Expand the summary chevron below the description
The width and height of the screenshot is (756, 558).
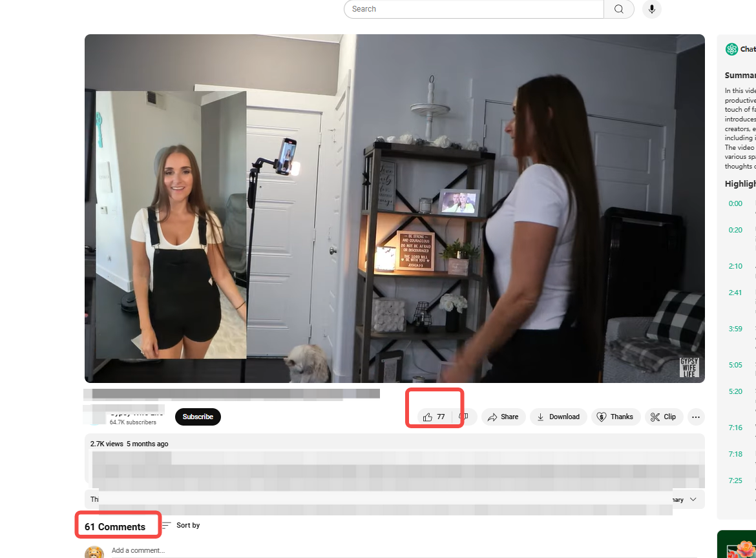pyautogui.click(x=693, y=499)
